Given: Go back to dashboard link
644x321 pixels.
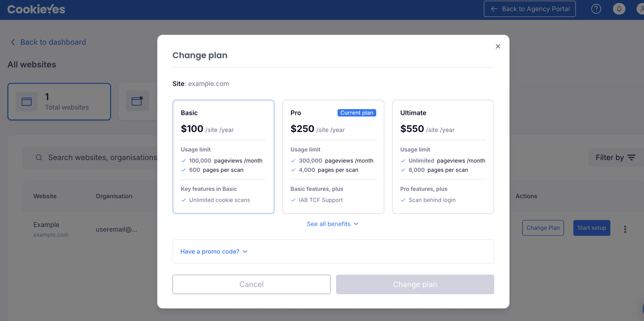Looking at the screenshot, I should [49, 42].
